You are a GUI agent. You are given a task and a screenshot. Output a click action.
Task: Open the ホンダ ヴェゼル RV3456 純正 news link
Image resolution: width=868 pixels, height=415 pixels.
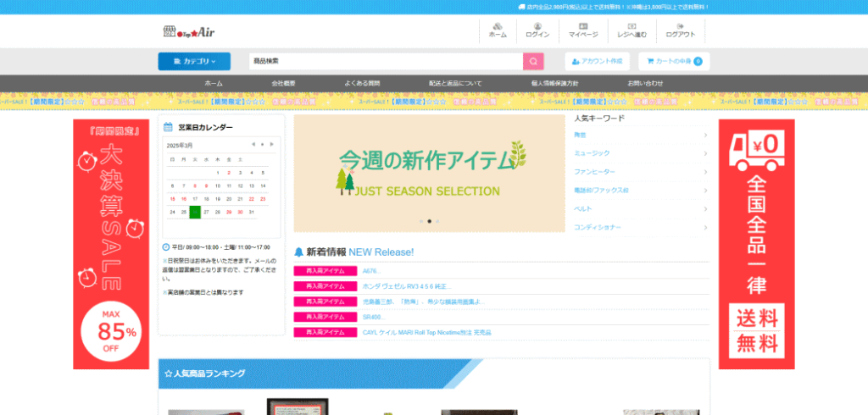click(x=400, y=286)
